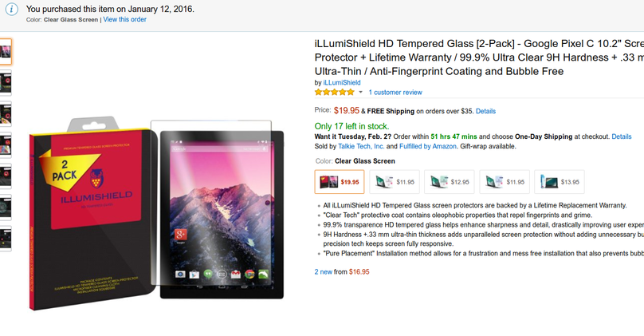
Task: Expand the star rating dropdown arrow
Action: click(x=360, y=93)
